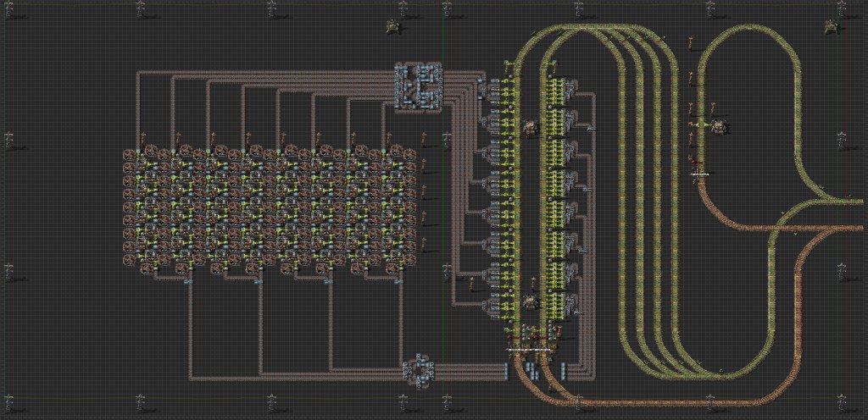Select the topmost long horizontal pipe above the refineries
The height and width of the screenshot is (420, 868).
(267, 72)
